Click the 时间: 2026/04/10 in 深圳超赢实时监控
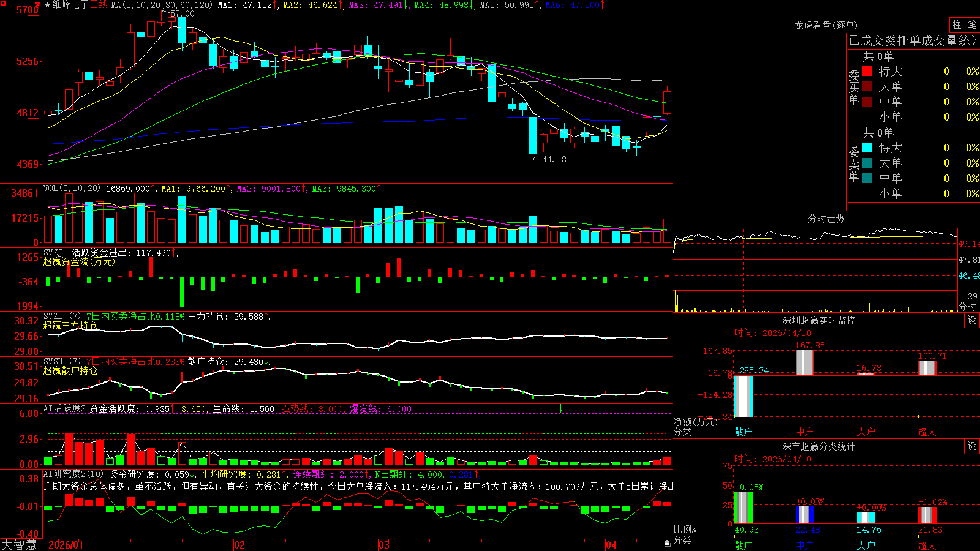The width and height of the screenshot is (980, 551). coord(773,333)
